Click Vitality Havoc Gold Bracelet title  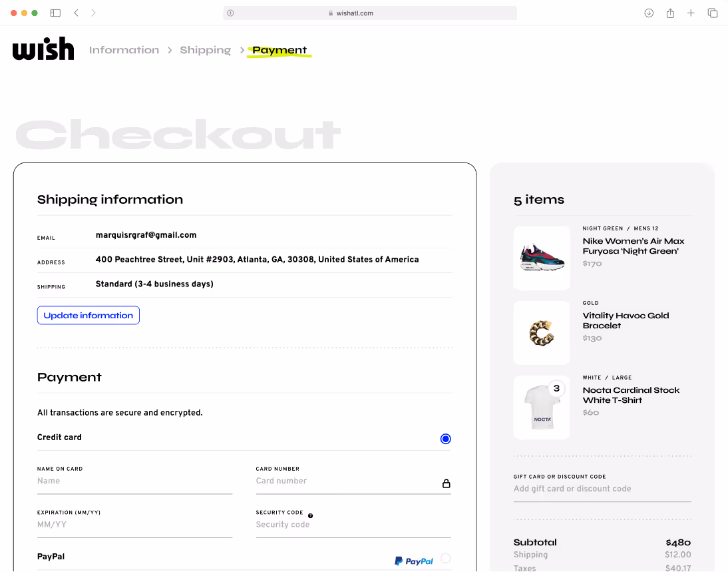[x=626, y=320]
